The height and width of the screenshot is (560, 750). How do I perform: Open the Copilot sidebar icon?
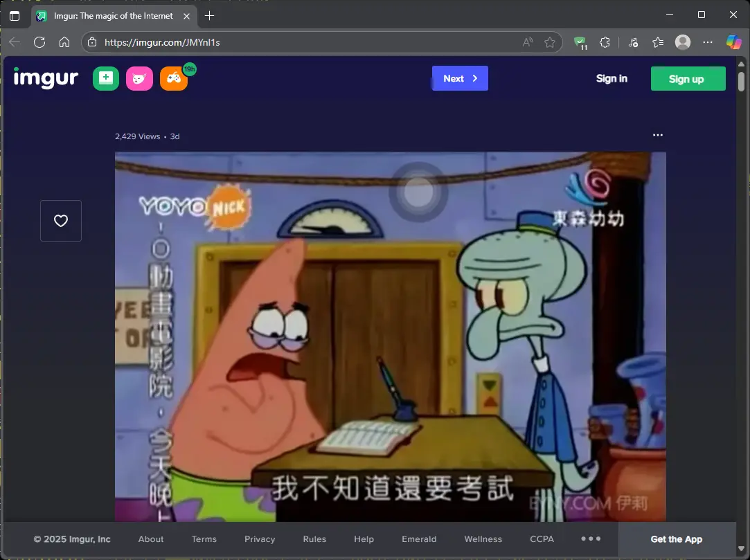click(x=733, y=42)
